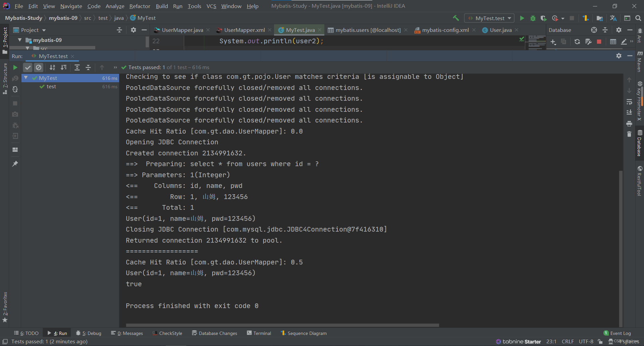This screenshot has width=644, height=346.
Task: Refresh the Database panel
Action: coord(577,42)
